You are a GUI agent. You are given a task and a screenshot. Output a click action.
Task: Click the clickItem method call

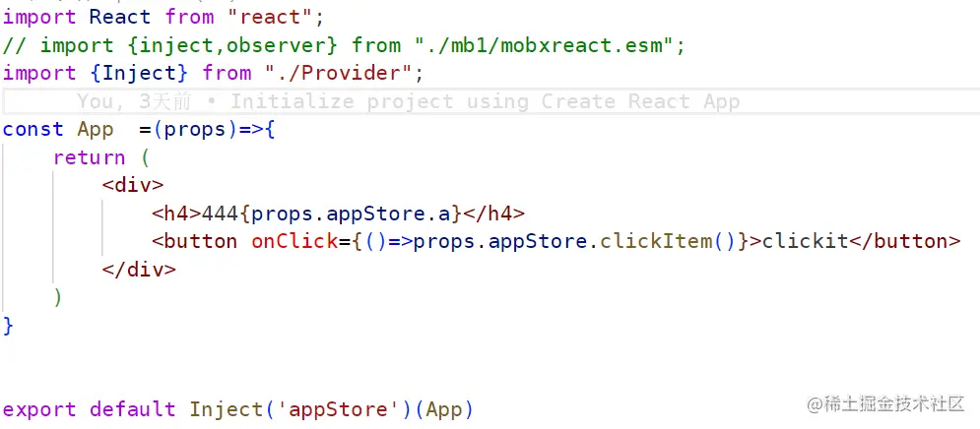coord(656,242)
